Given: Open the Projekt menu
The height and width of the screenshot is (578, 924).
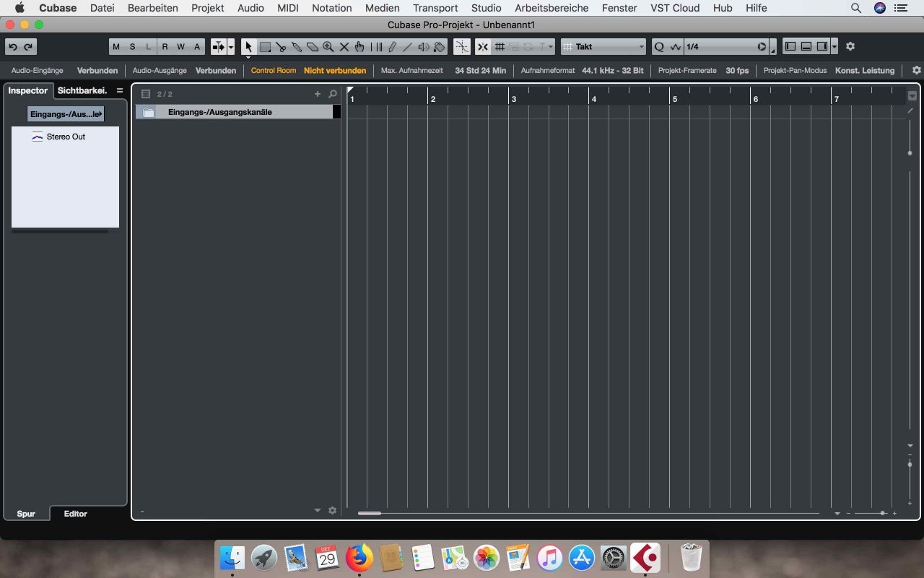Looking at the screenshot, I should [208, 8].
